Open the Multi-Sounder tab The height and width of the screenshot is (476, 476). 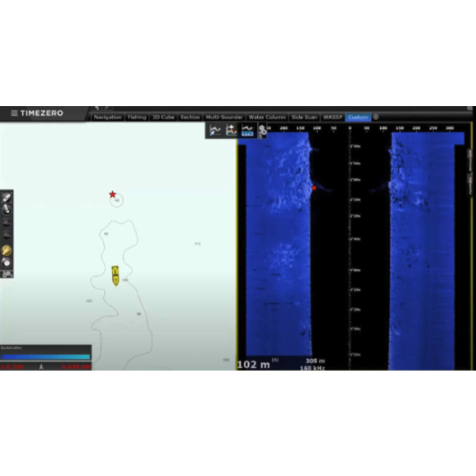pos(224,117)
